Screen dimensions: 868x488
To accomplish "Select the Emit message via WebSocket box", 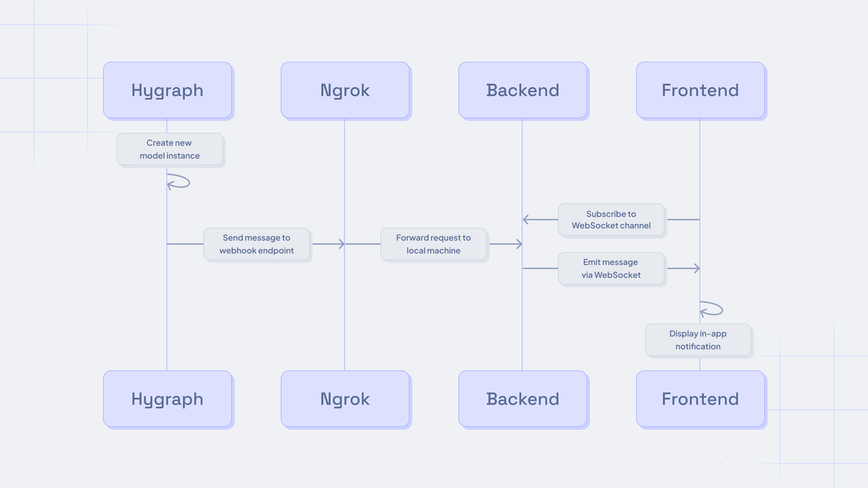I will tap(611, 268).
